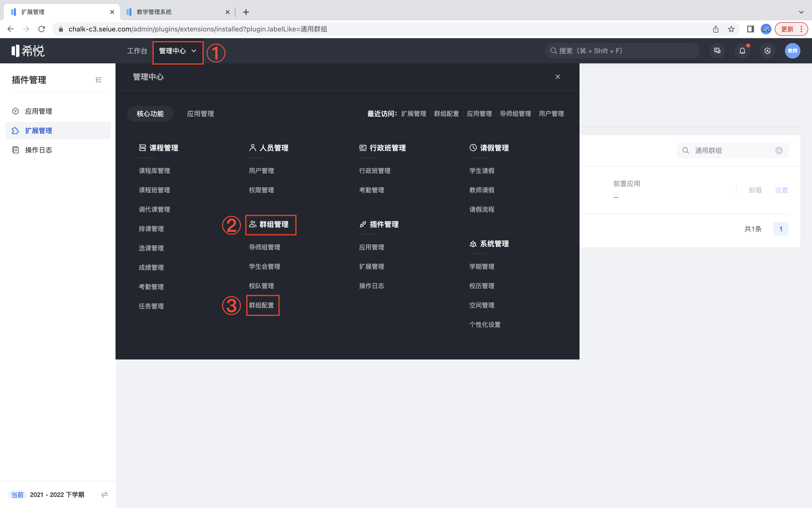Open 学生请假
The width and height of the screenshot is (812, 508).
pos(482,171)
